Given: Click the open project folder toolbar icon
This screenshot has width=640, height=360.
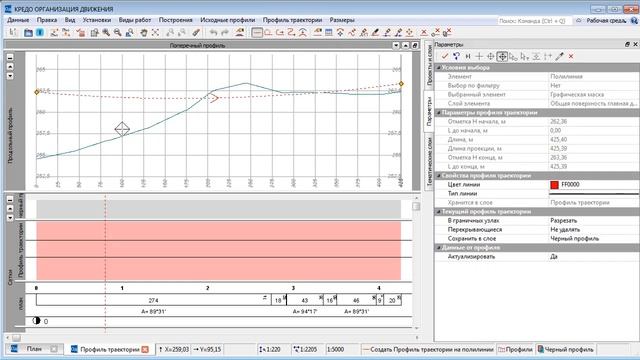Looking at the screenshot, I should pyautogui.click(x=28, y=33).
